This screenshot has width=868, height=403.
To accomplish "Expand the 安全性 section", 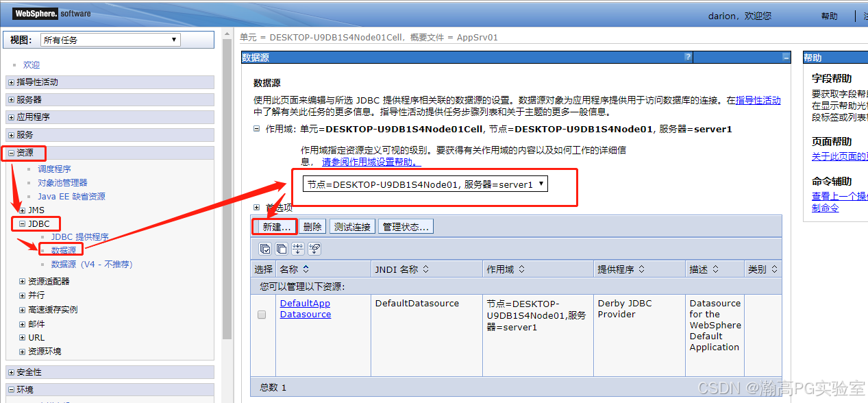I will coord(11,372).
